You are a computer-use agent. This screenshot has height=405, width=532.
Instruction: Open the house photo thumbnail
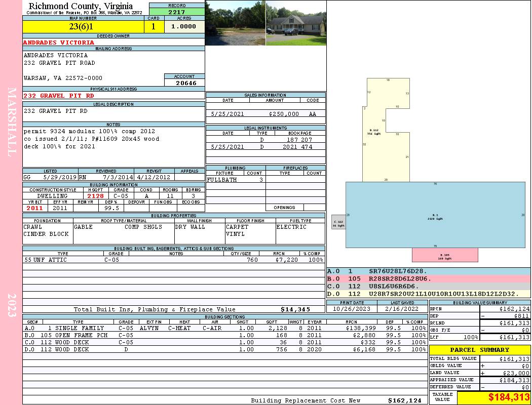296,23
